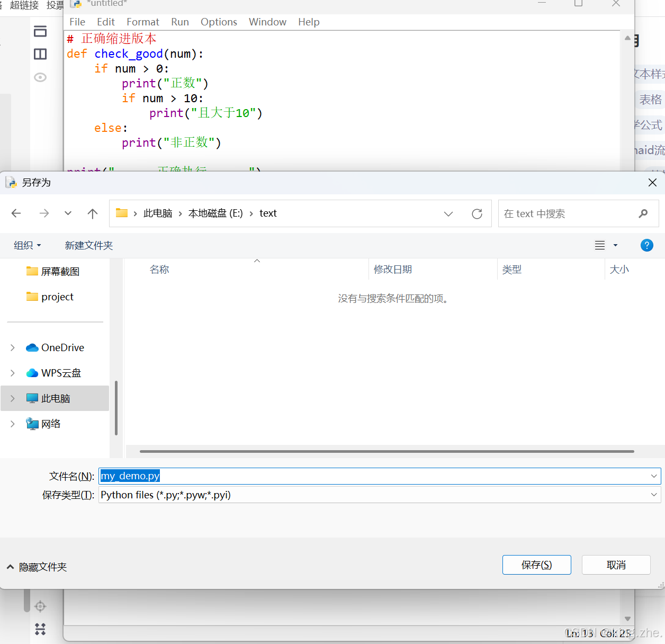
Task: Click the 保存(S) button
Action: pyautogui.click(x=536, y=565)
